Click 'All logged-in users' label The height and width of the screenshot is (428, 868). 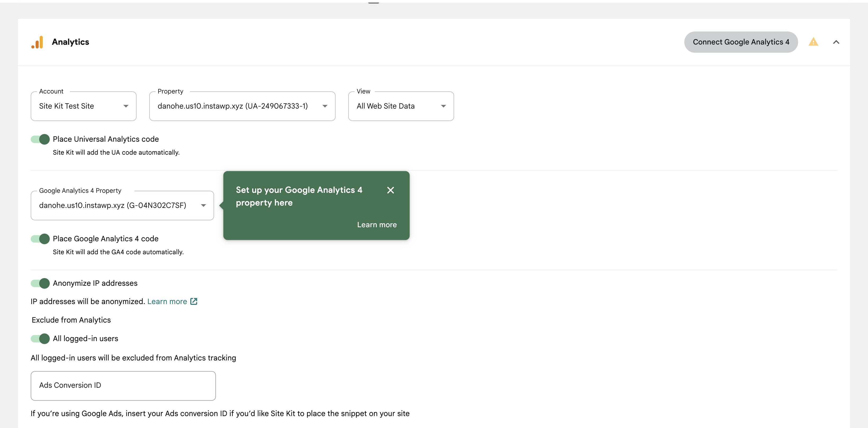coord(85,339)
